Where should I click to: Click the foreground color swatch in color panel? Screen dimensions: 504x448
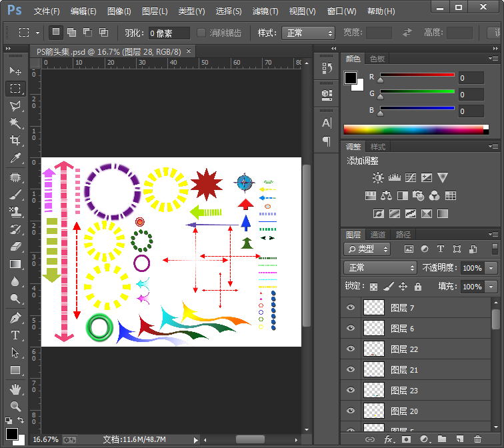351,78
